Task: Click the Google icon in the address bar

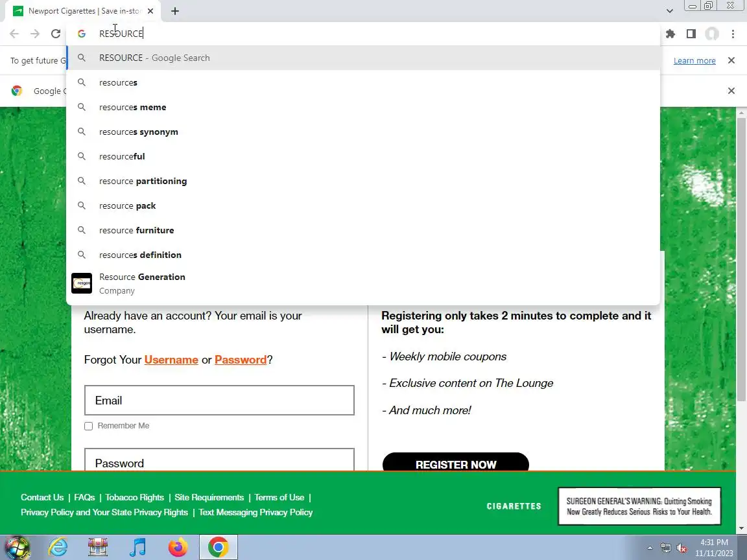Action: 82,34
